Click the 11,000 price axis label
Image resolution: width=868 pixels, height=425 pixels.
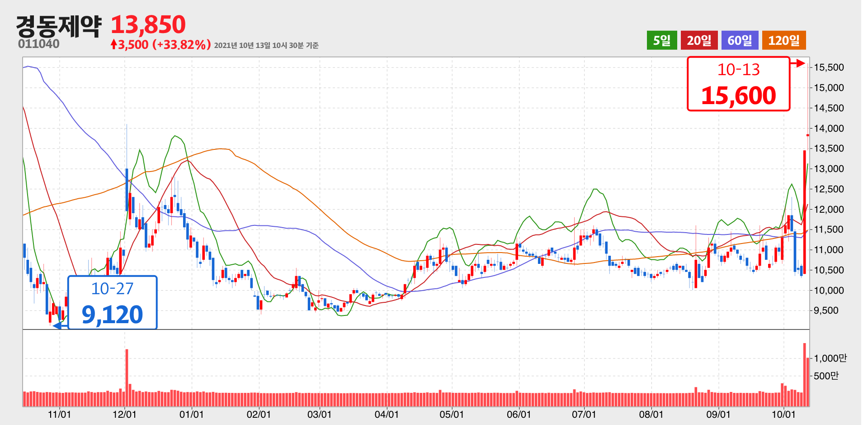tap(829, 250)
